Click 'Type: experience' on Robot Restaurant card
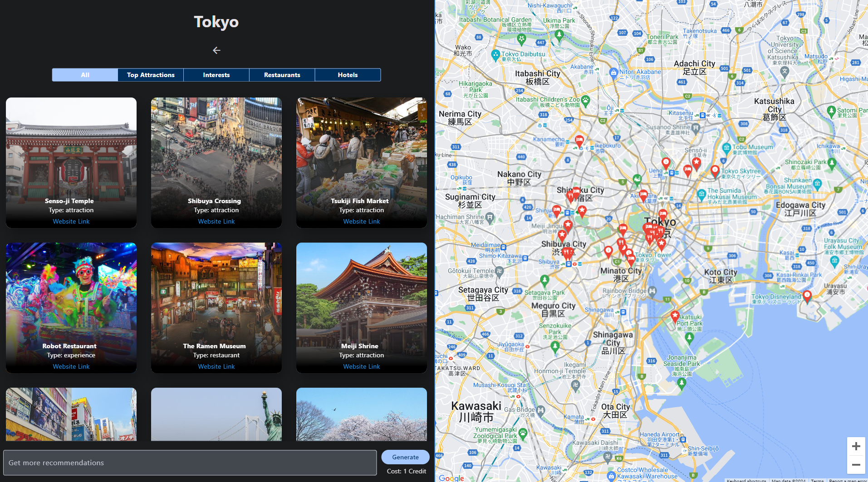This screenshot has width=868, height=482. tap(71, 355)
